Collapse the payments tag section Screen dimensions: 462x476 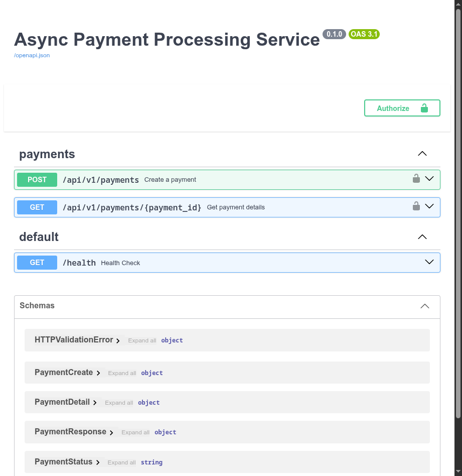pyautogui.click(x=422, y=154)
